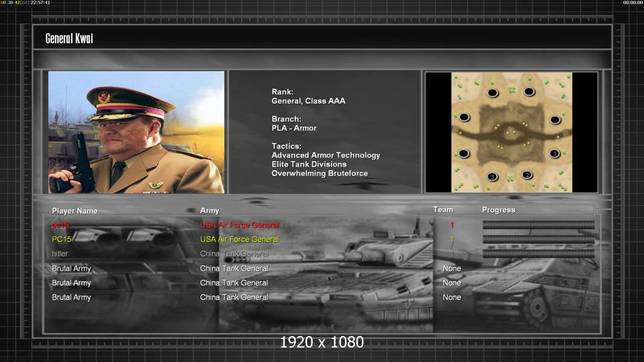Click Overwhelming Bruteforce tactics line

point(320,173)
